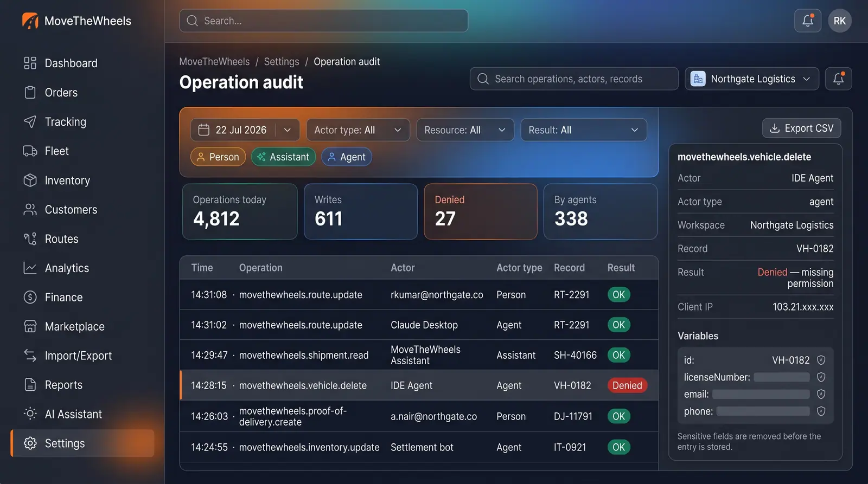Select the Denied 27 card

point(481,211)
